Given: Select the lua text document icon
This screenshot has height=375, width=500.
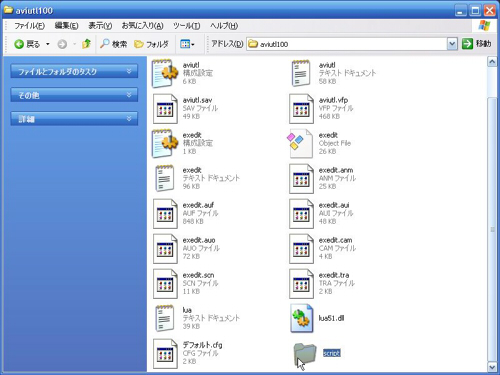Looking at the screenshot, I should pyautogui.click(x=165, y=318).
